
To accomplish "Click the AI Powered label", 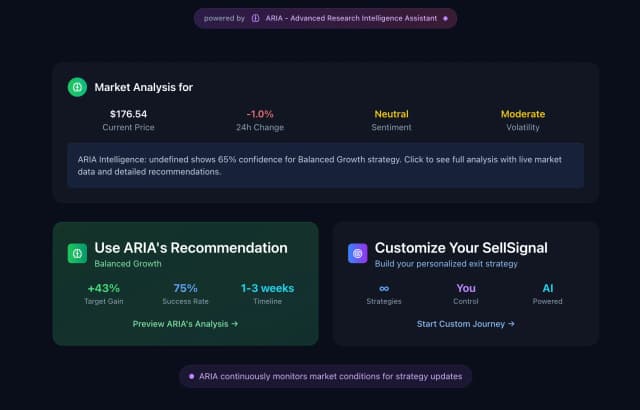I will click(x=547, y=288).
